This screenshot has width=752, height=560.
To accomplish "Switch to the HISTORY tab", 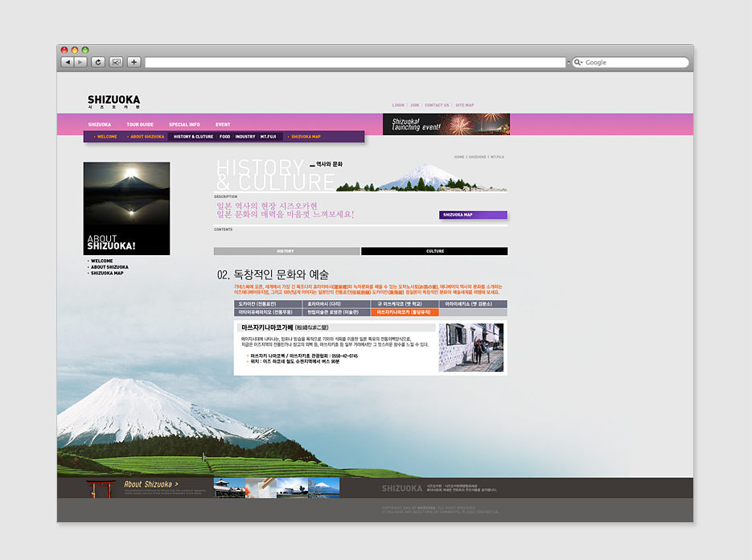I will (287, 252).
